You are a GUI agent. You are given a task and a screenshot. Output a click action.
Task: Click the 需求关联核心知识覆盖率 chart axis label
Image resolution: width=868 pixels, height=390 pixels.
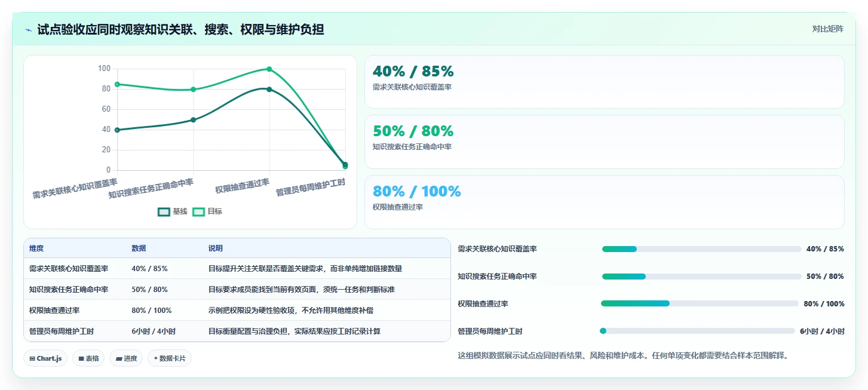(75, 188)
